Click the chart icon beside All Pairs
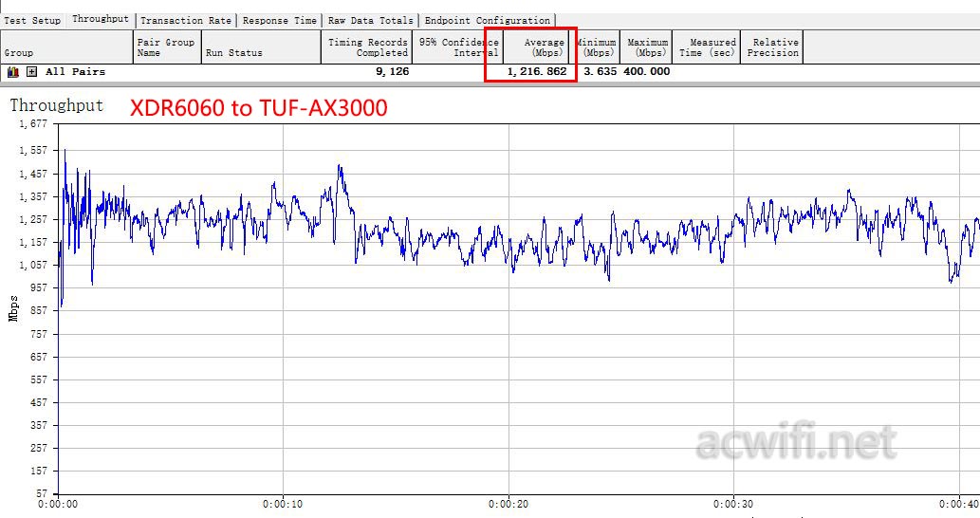The image size is (980, 518). (13, 72)
